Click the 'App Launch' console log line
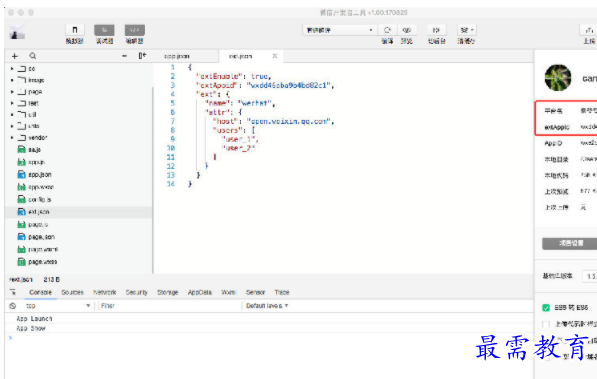The image size is (597, 379). [x=34, y=318]
